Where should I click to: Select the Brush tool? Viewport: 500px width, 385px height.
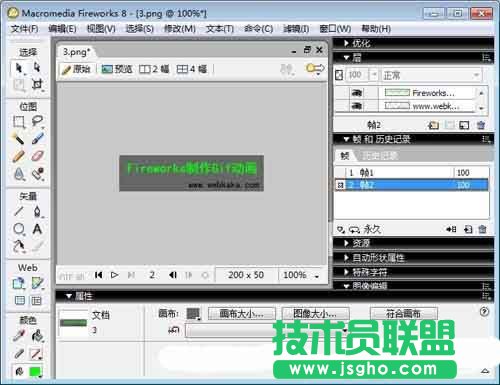(37, 138)
